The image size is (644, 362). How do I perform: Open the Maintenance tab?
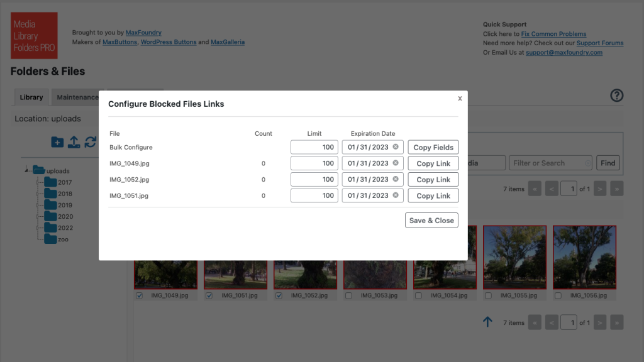click(77, 97)
